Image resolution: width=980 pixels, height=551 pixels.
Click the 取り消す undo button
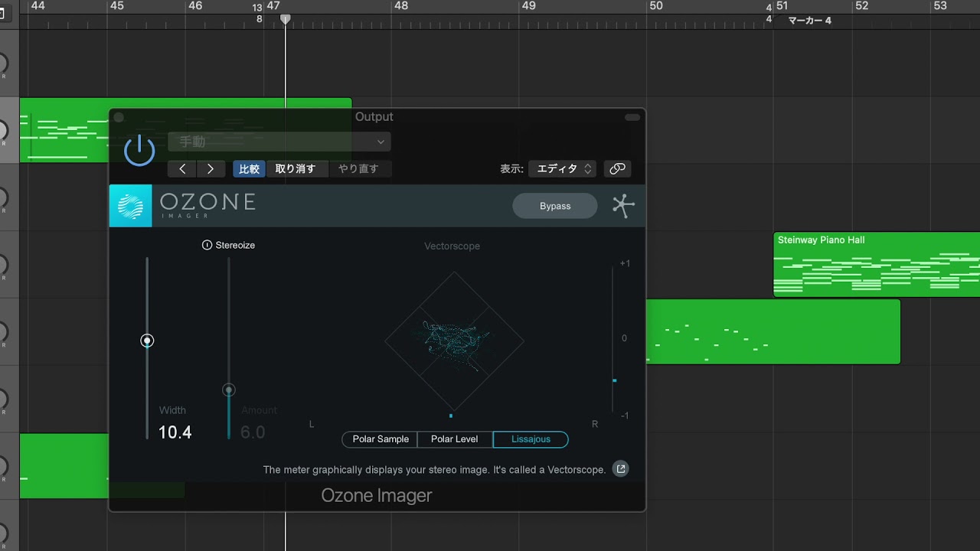(296, 169)
